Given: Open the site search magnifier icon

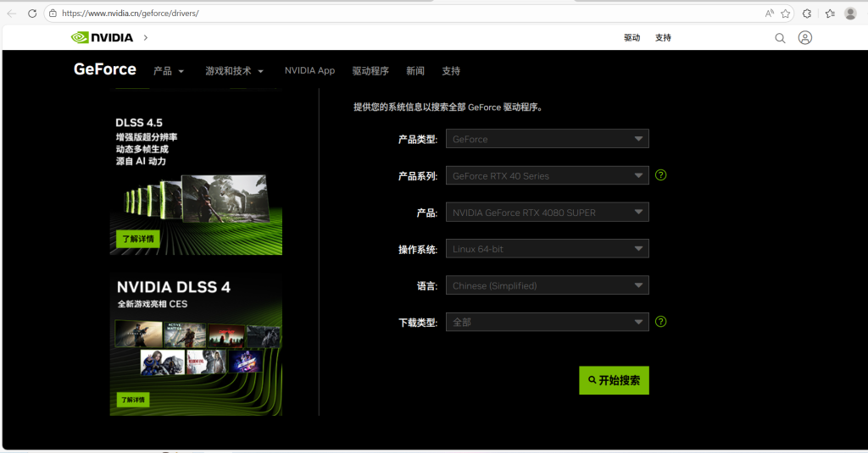Looking at the screenshot, I should tap(780, 38).
